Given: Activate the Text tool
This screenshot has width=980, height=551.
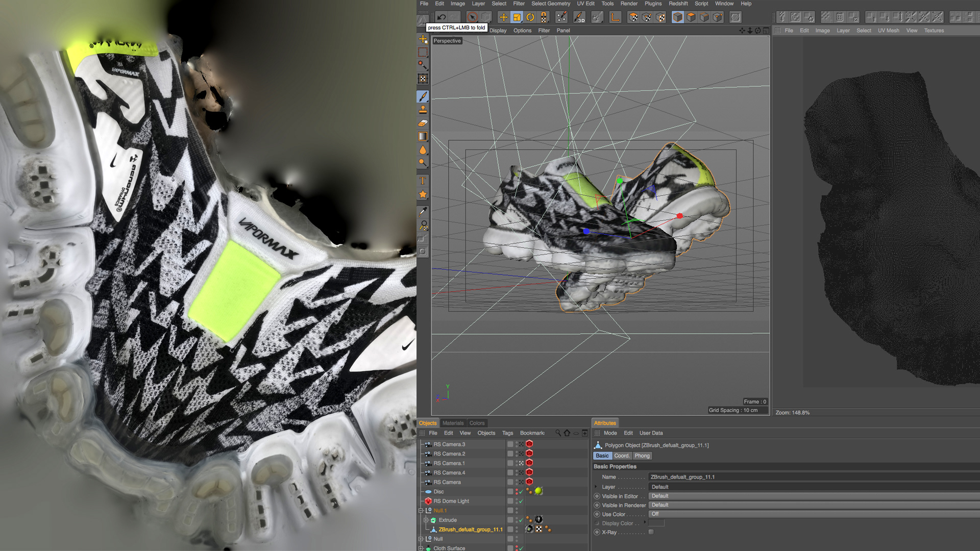Looking at the screenshot, I should click(423, 181).
